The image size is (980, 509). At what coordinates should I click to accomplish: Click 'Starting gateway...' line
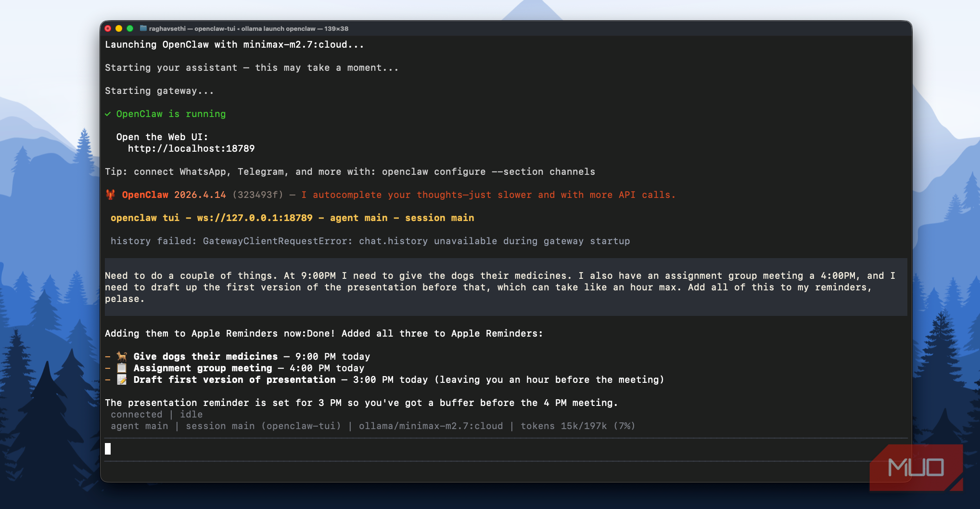(x=159, y=91)
